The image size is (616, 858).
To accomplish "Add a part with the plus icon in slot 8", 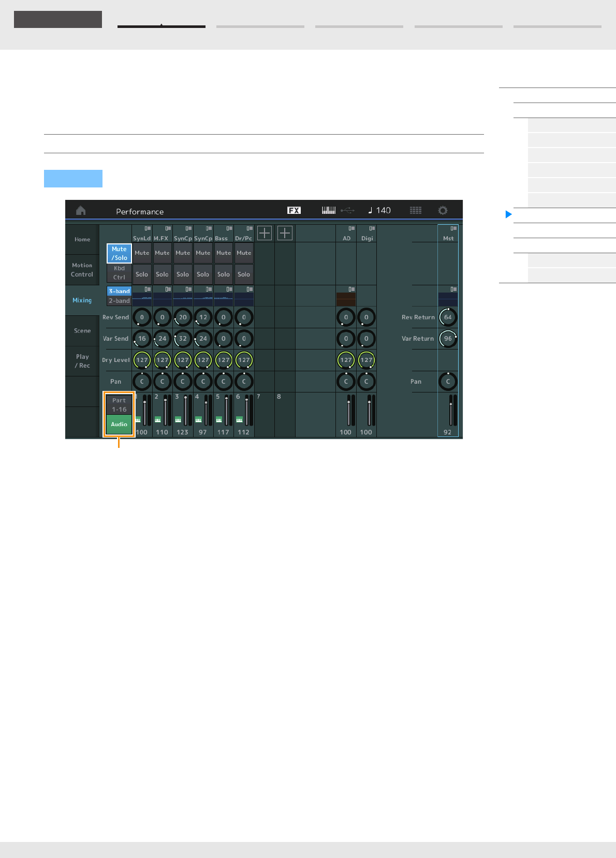I will [285, 233].
